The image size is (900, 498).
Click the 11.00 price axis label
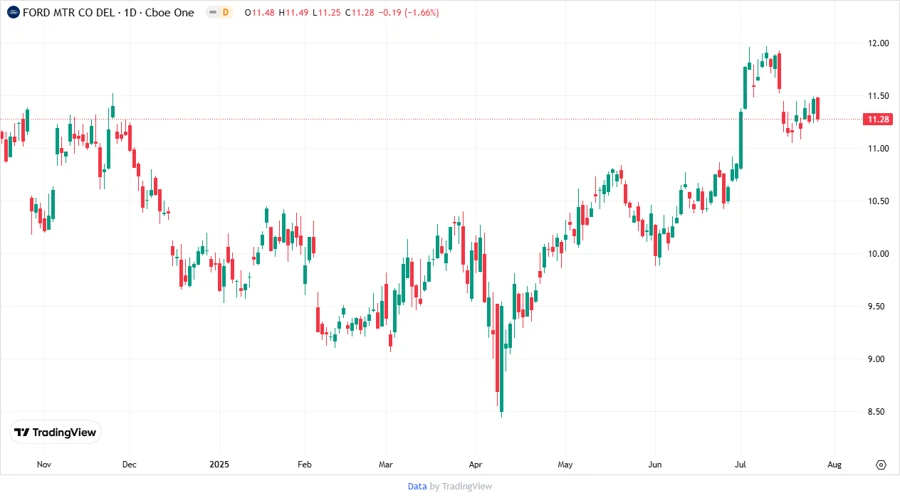(878, 149)
